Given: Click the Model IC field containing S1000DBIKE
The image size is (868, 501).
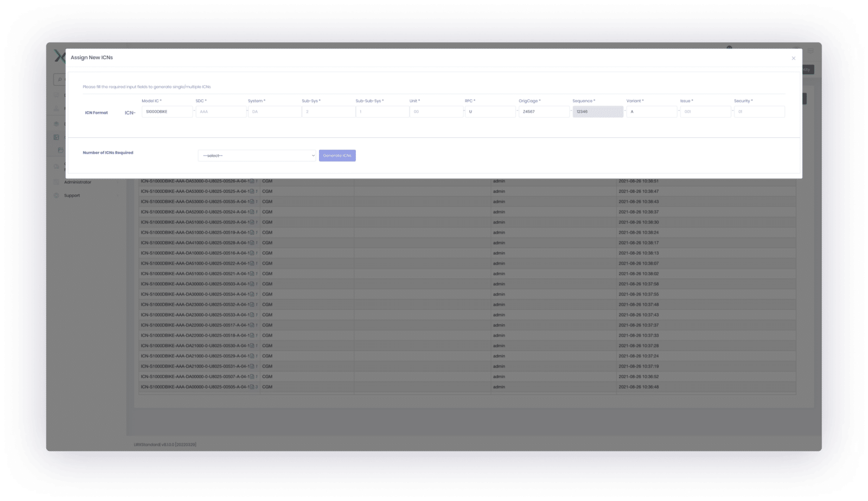Looking at the screenshot, I should [167, 111].
